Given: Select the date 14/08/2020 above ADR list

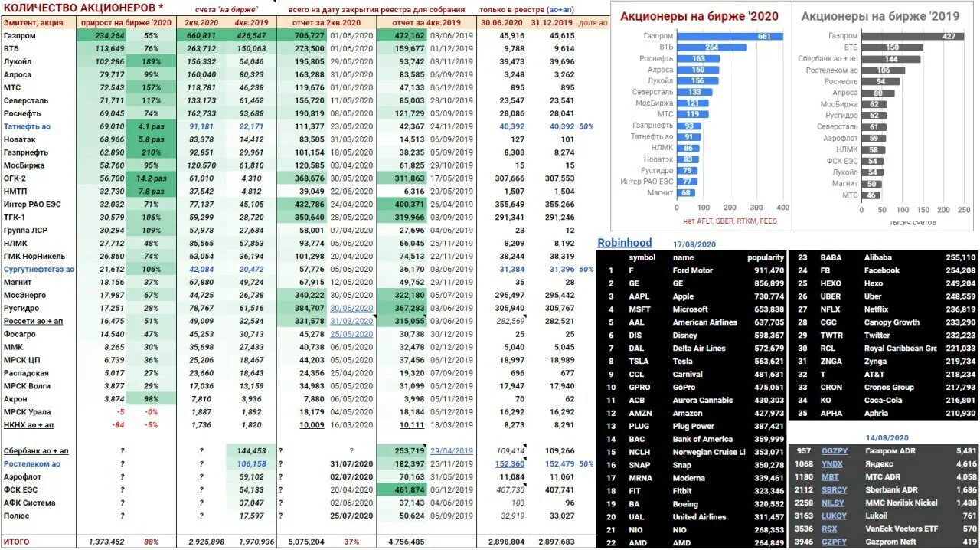Looking at the screenshot, I should 887,437.
